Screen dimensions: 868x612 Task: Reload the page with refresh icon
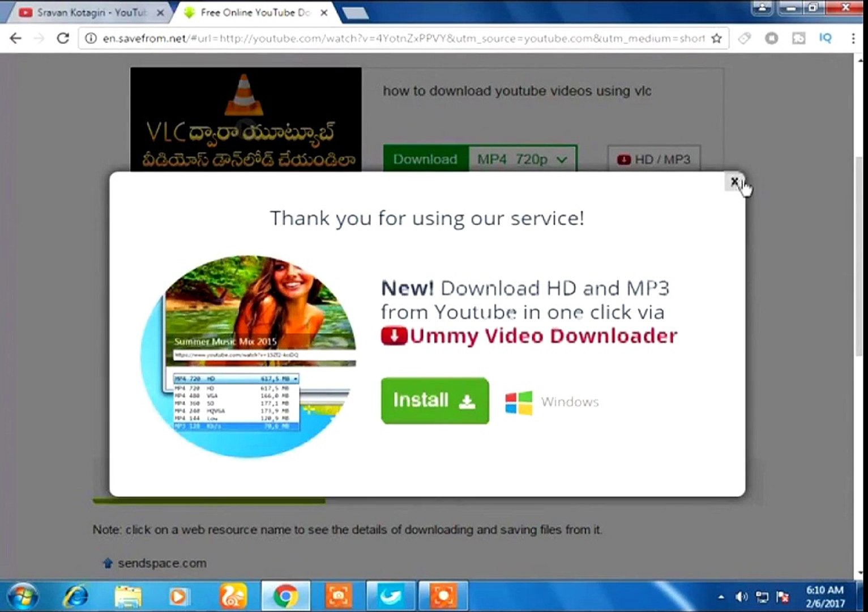pos(63,38)
